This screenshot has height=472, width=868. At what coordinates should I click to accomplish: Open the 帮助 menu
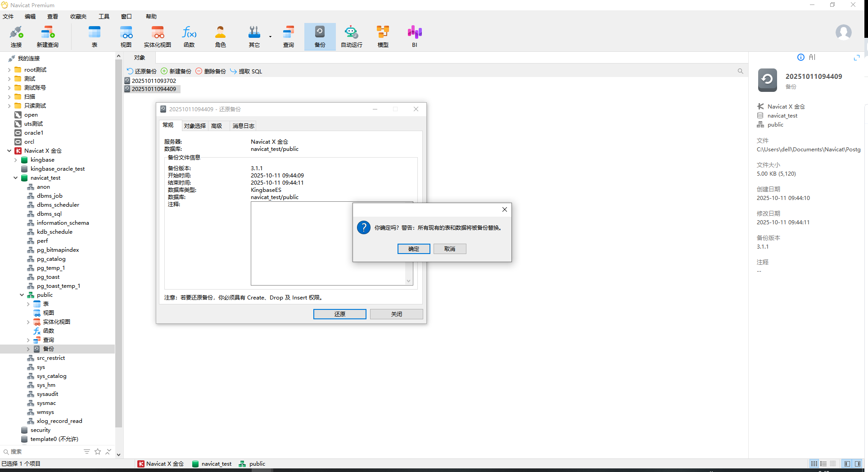click(x=151, y=17)
